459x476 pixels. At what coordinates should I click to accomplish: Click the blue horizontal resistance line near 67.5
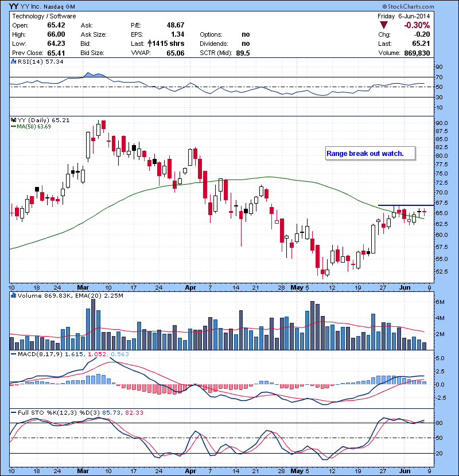point(406,205)
